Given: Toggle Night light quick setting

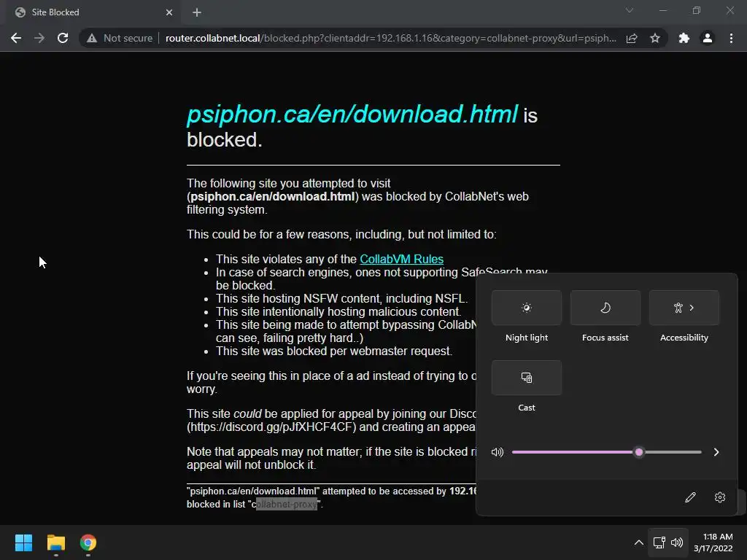Looking at the screenshot, I should pyautogui.click(x=527, y=308).
